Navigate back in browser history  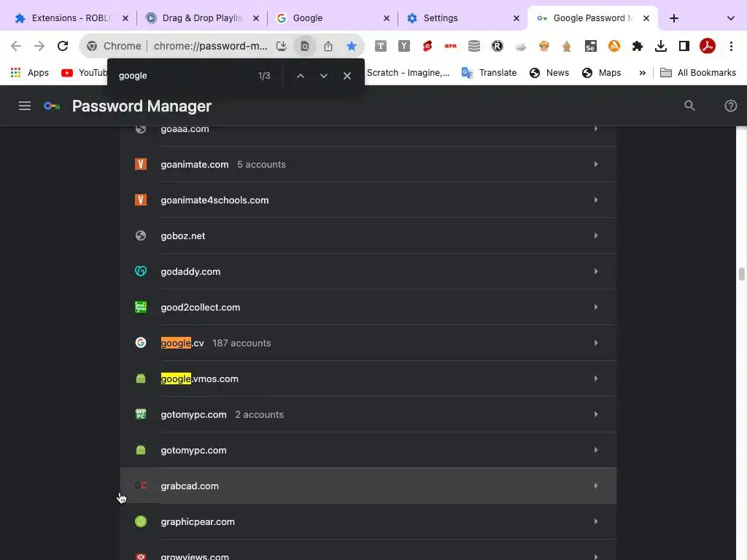click(x=16, y=46)
